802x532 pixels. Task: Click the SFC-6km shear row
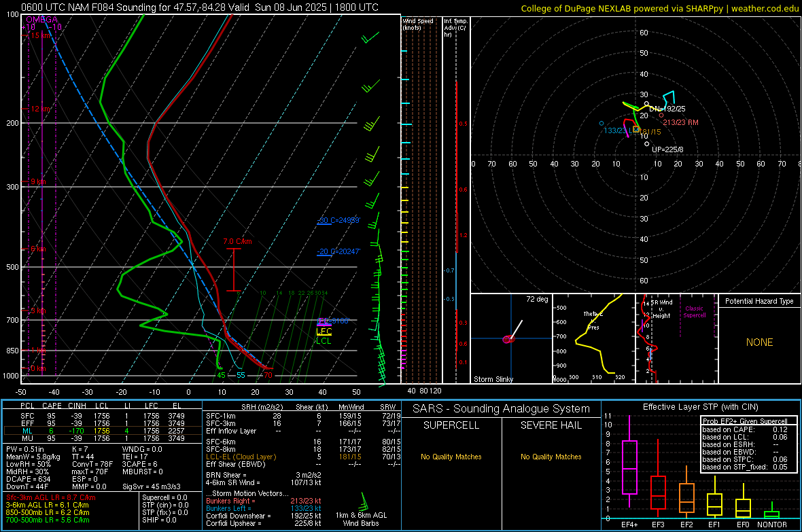pyautogui.click(x=303, y=442)
